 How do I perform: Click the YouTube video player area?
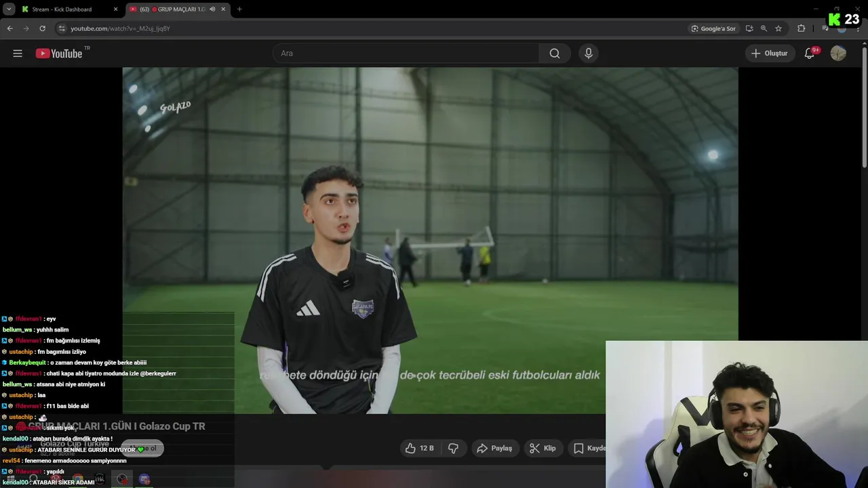click(x=430, y=241)
